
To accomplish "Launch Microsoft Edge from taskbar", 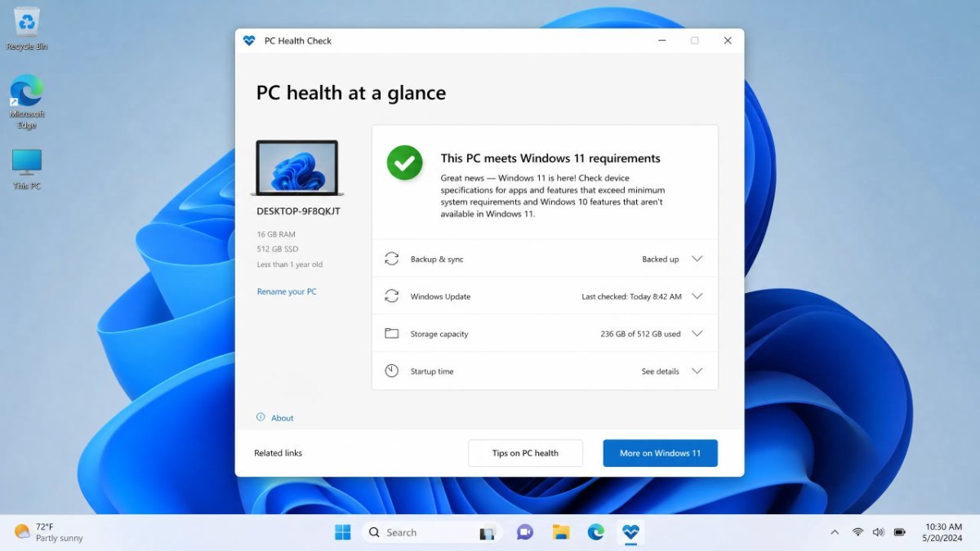I will point(596,532).
